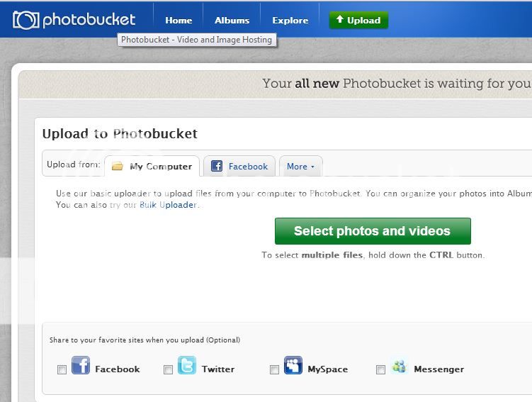Open the Explore menu item
Viewport: 532px width, 402px height.
[x=290, y=21]
